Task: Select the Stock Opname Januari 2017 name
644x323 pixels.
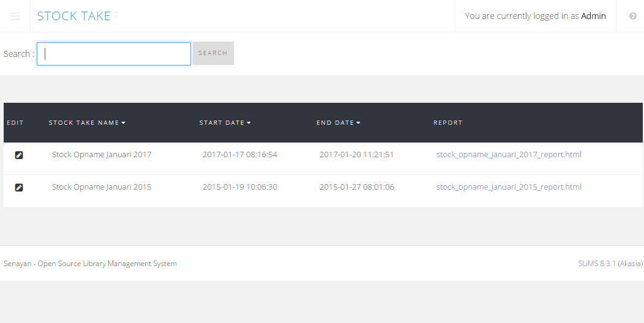Action: [x=102, y=155]
